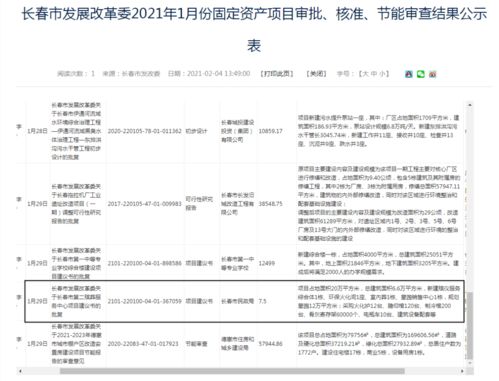Click the 打印此页 print link
The width and height of the screenshot is (499, 381).
tap(277, 74)
